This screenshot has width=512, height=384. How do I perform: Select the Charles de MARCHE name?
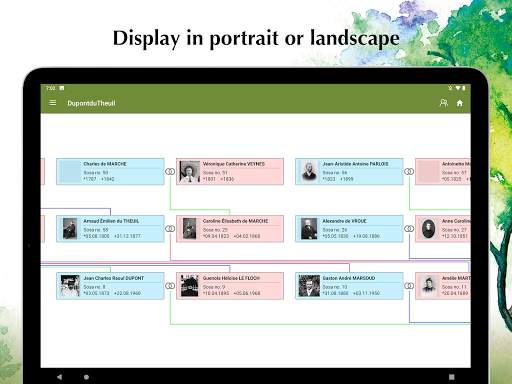(105, 164)
